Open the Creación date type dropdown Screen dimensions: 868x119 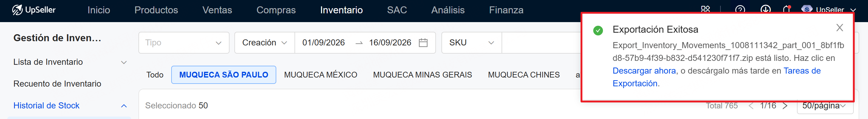coord(264,43)
